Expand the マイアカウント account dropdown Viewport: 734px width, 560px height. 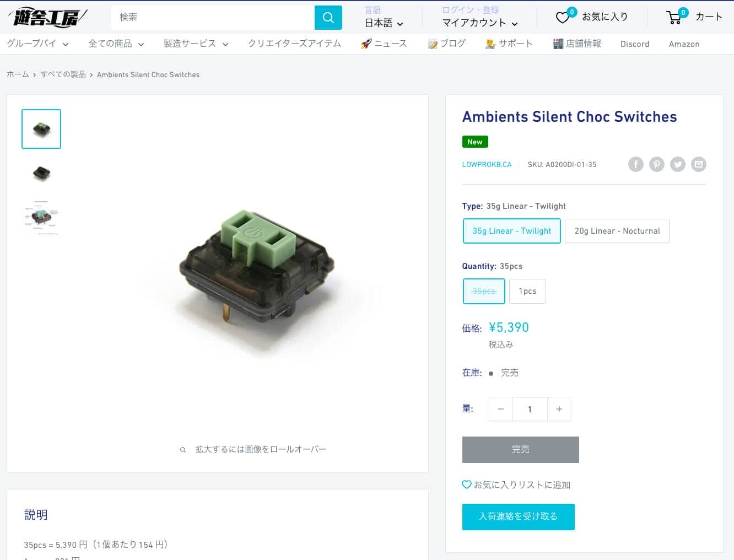tap(479, 23)
